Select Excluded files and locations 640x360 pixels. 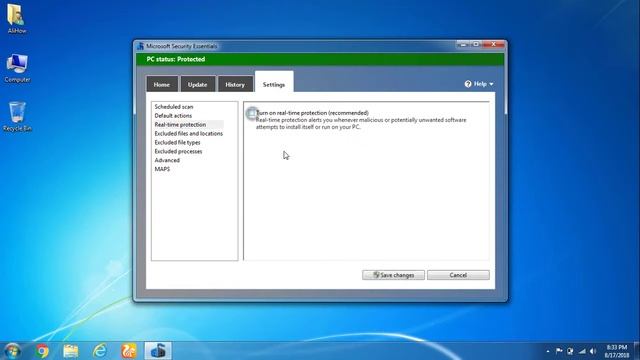(189, 133)
